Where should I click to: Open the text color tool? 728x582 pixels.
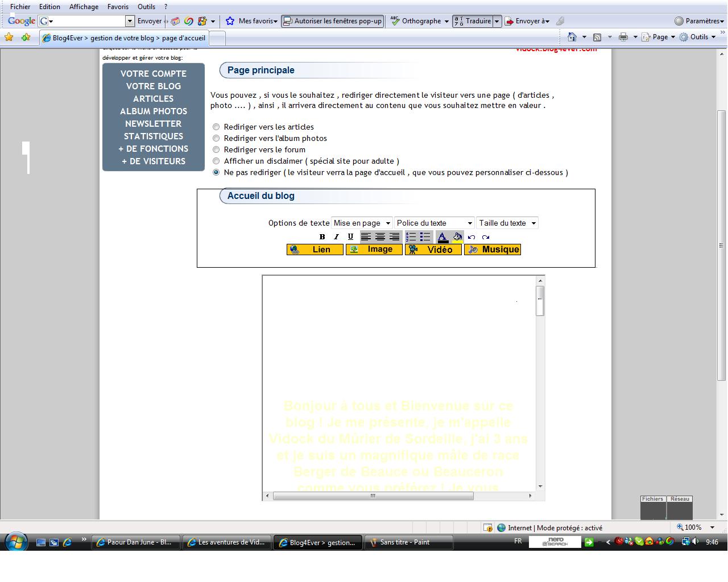[442, 237]
